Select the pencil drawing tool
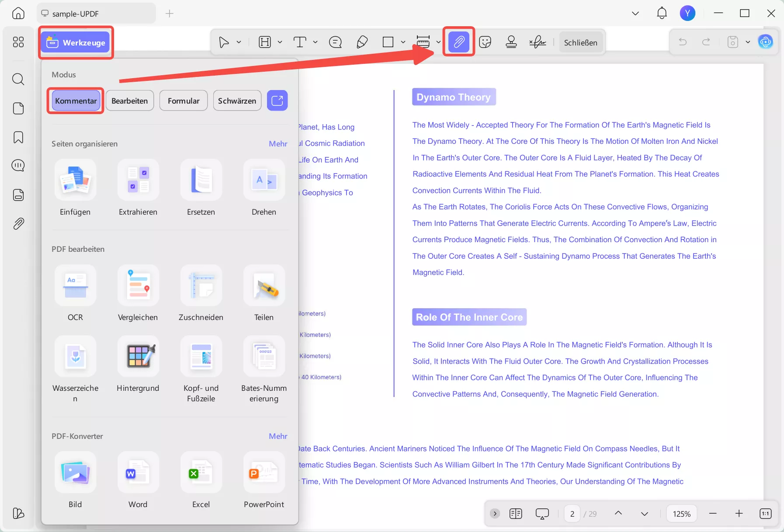This screenshot has width=784, height=532. point(362,42)
